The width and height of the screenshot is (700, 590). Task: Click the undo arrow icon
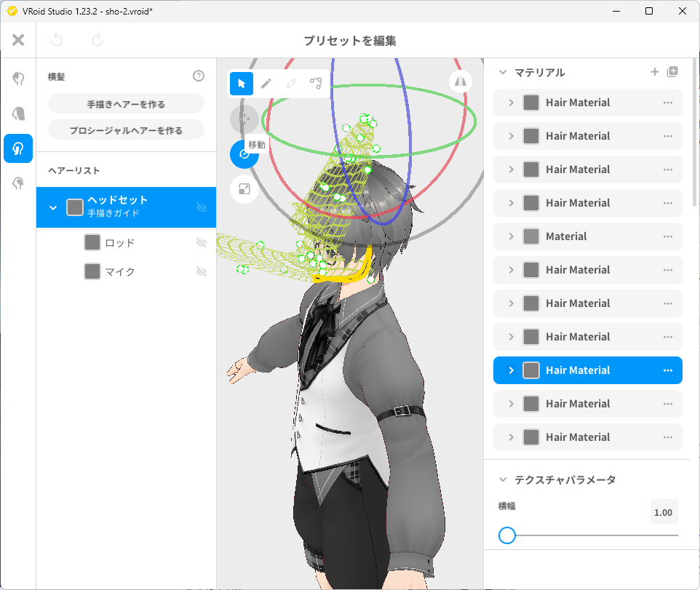coord(57,40)
